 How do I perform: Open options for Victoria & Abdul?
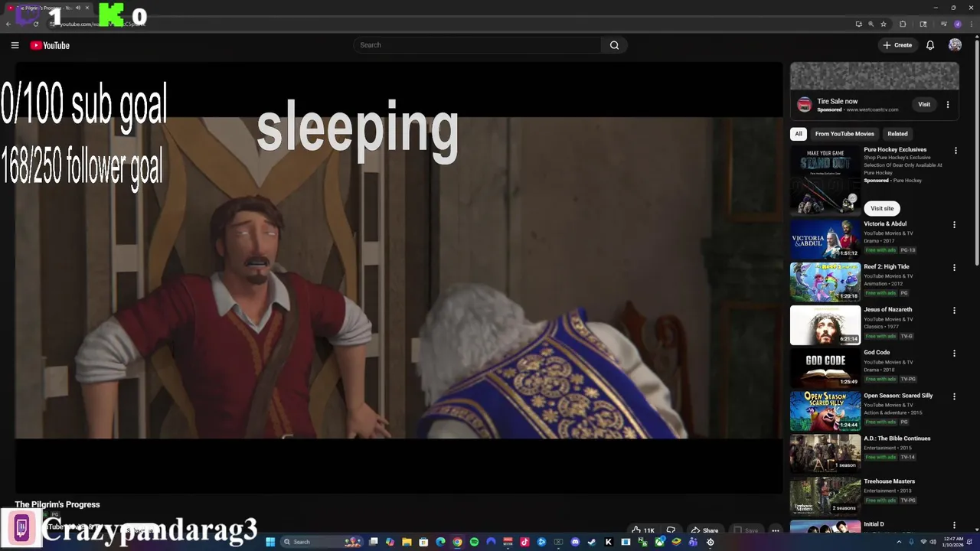pos(954,225)
